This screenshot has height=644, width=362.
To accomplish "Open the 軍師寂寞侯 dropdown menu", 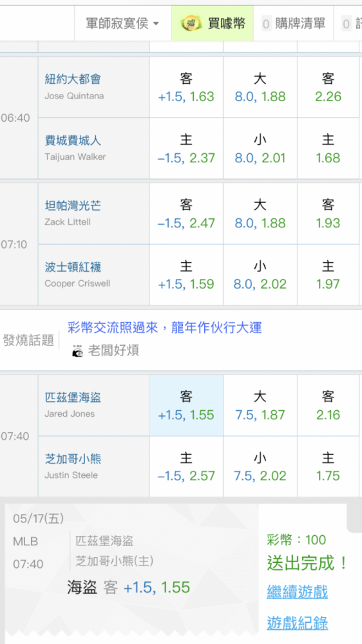I will tap(122, 23).
